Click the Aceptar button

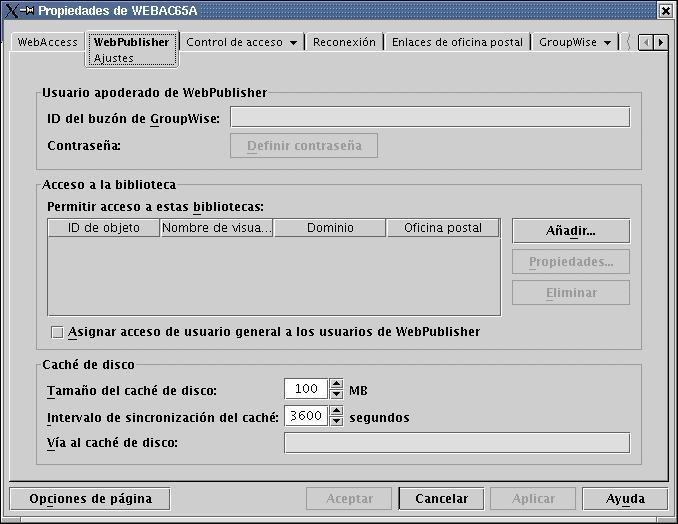[349, 499]
